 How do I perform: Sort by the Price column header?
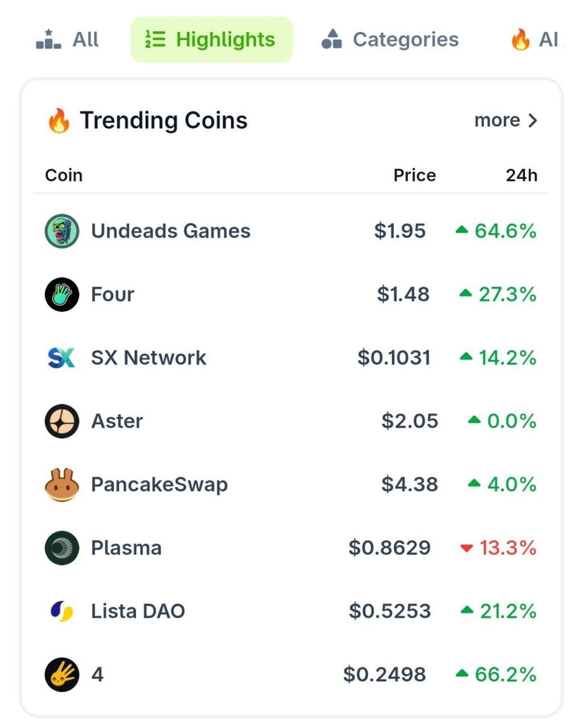pyautogui.click(x=414, y=175)
